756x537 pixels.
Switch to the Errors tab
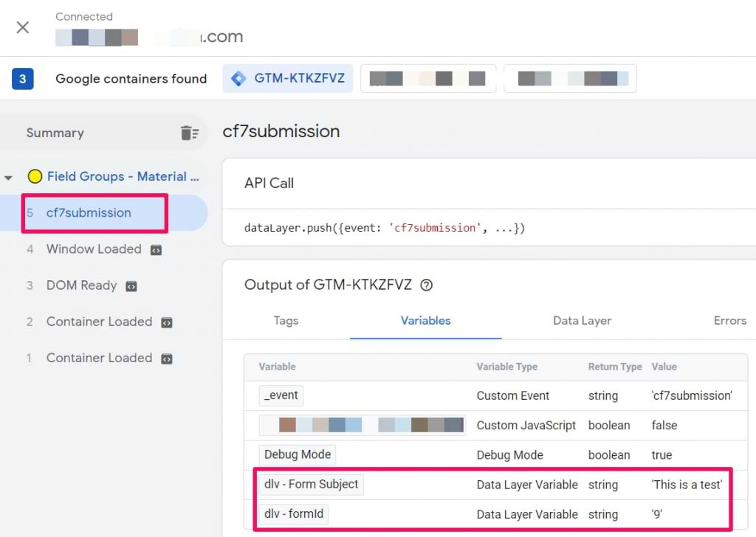coord(729,321)
